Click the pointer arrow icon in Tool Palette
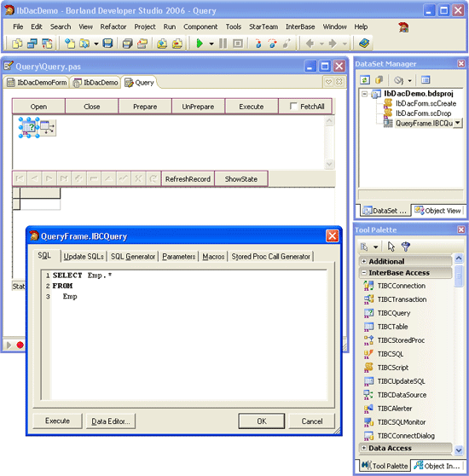Viewport: 469px width, 476px height. [391, 247]
